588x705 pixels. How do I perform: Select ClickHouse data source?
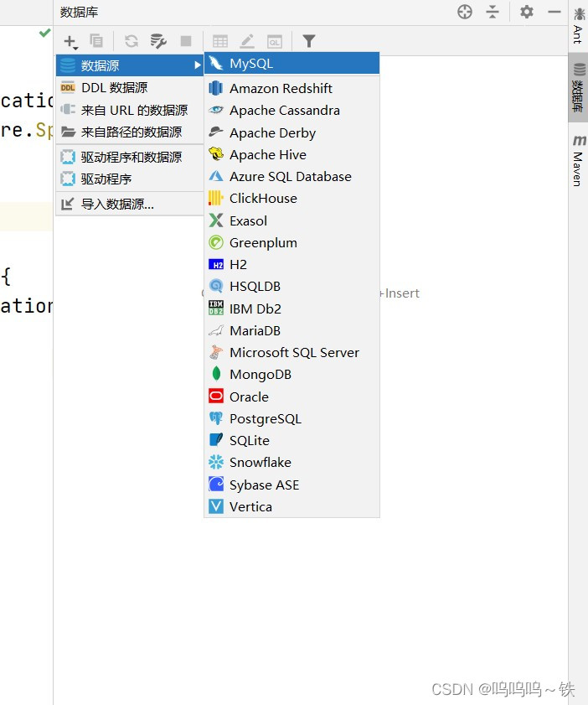pyautogui.click(x=292, y=199)
